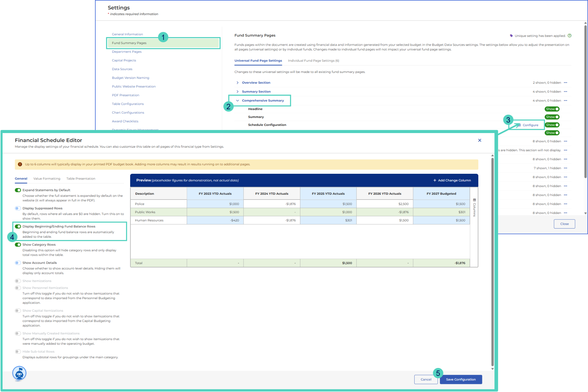Click the warning icon in the yellow PDF columns banner
588x392 pixels.
pyautogui.click(x=20, y=164)
